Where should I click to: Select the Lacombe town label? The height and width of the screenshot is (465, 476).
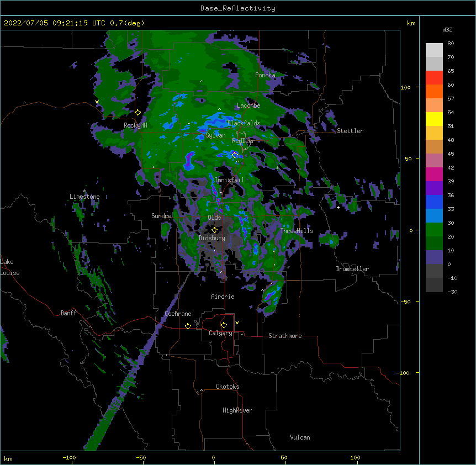click(x=248, y=105)
